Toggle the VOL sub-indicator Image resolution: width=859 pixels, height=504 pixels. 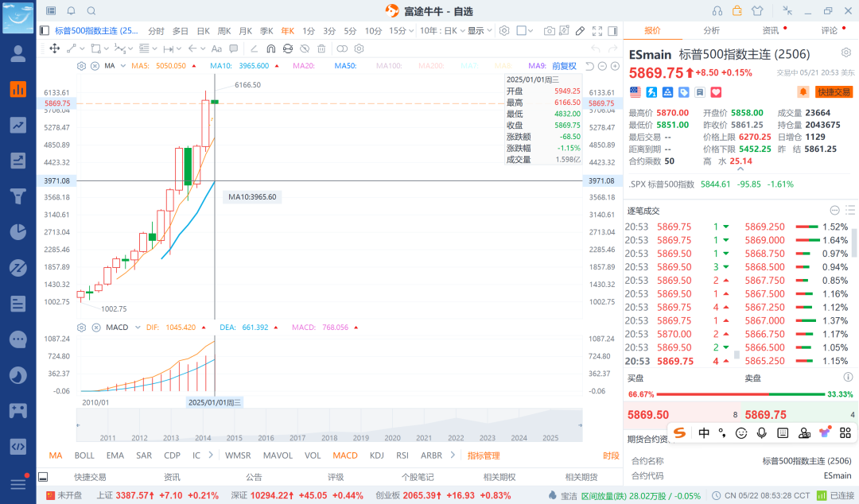point(313,456)
